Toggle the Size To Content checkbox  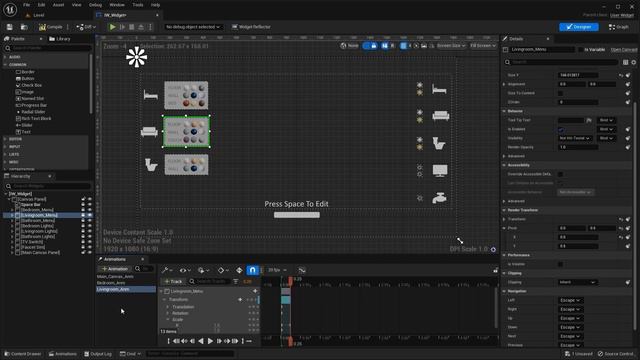coord(560,93)
